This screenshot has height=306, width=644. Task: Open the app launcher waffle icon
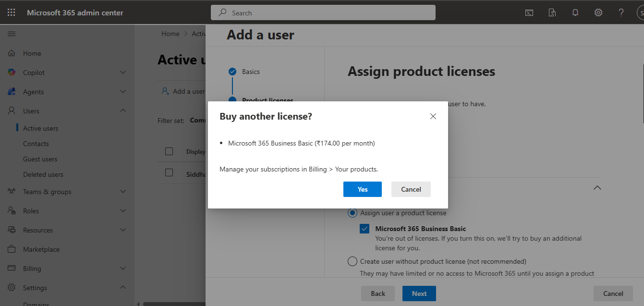12,12
